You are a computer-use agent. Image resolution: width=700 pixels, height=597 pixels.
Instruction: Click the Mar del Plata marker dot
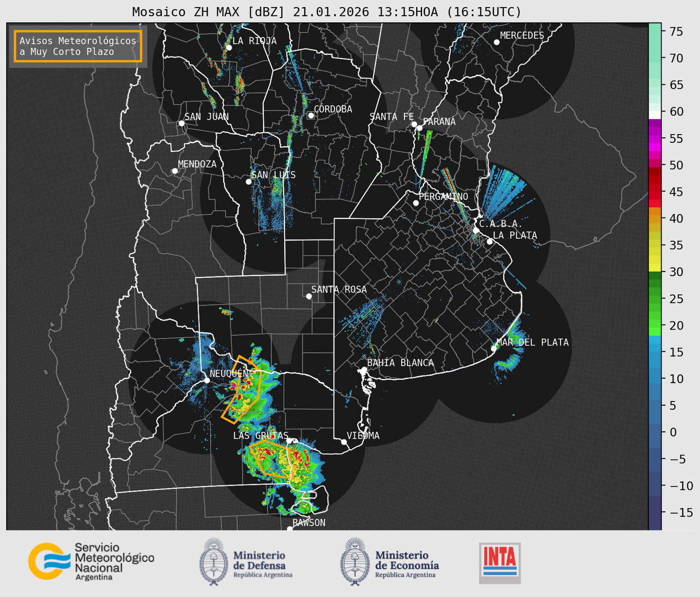click(x=494, y=348)
